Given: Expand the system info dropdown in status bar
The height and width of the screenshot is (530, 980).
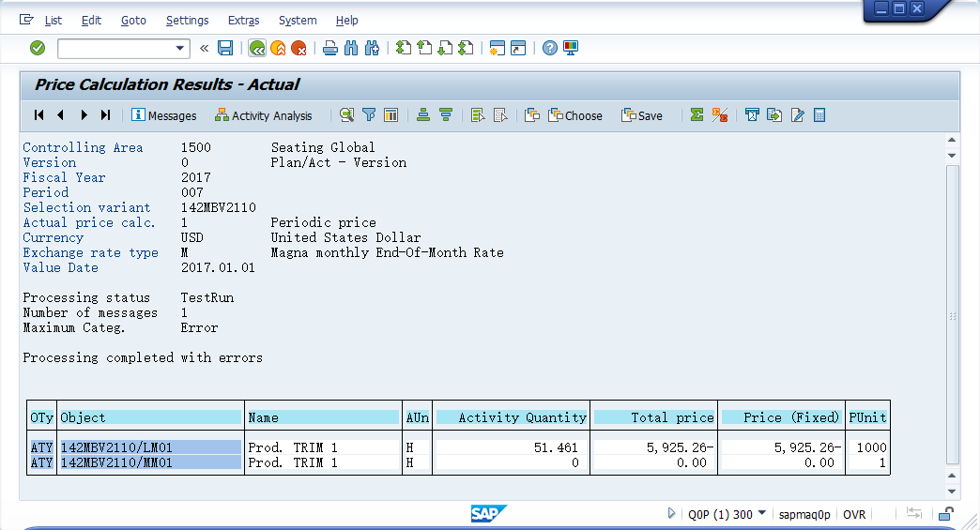Looking at the screenshot, I should tap(762, 513).
